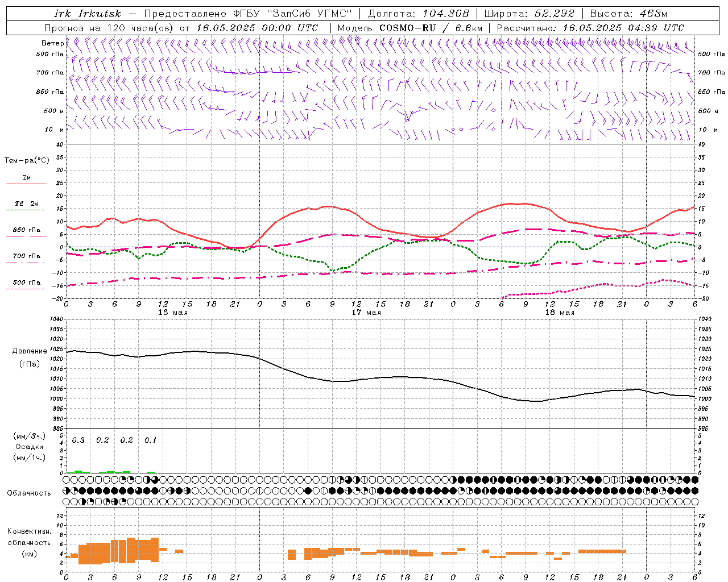Click the '0.3' precipitation amount value
This screenshot has width=728, height=582.
click(x=78, y=440)
